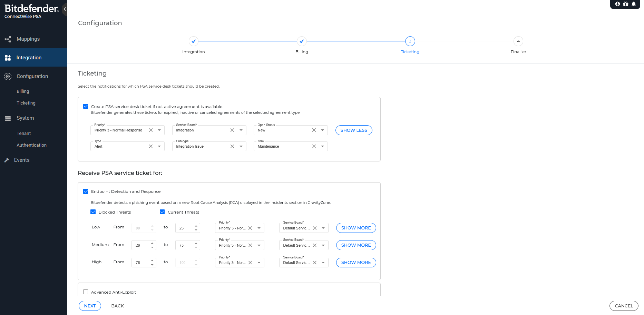The image size is (644, 315).
Task: Expand the Type Alert dropdown
Action: tap(159, 146)
